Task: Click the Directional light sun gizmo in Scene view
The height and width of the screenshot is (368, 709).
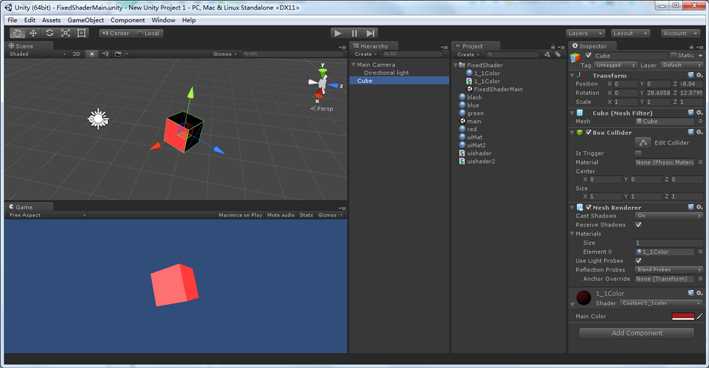Action: pos(98,119)
